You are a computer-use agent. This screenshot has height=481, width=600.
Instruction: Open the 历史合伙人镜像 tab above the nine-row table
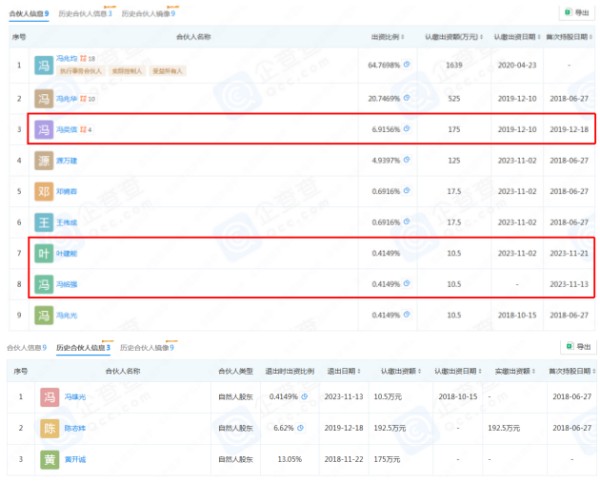tap(148, 14)
